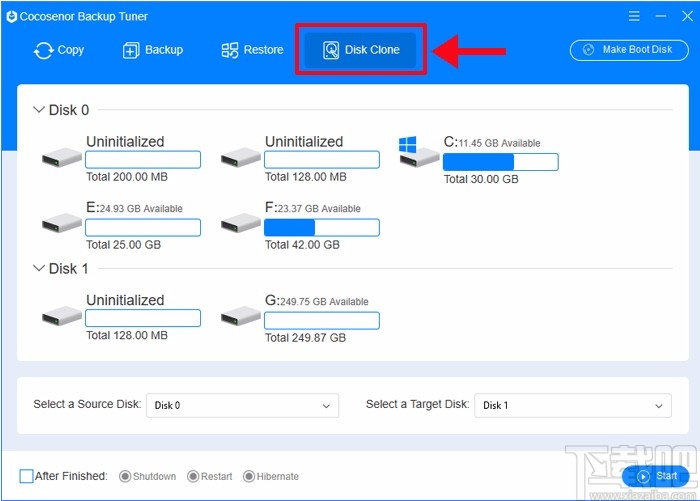Screen dimensions: 700x501
Task: Collapse the Disk 0 section
Action: click(39, 109)
